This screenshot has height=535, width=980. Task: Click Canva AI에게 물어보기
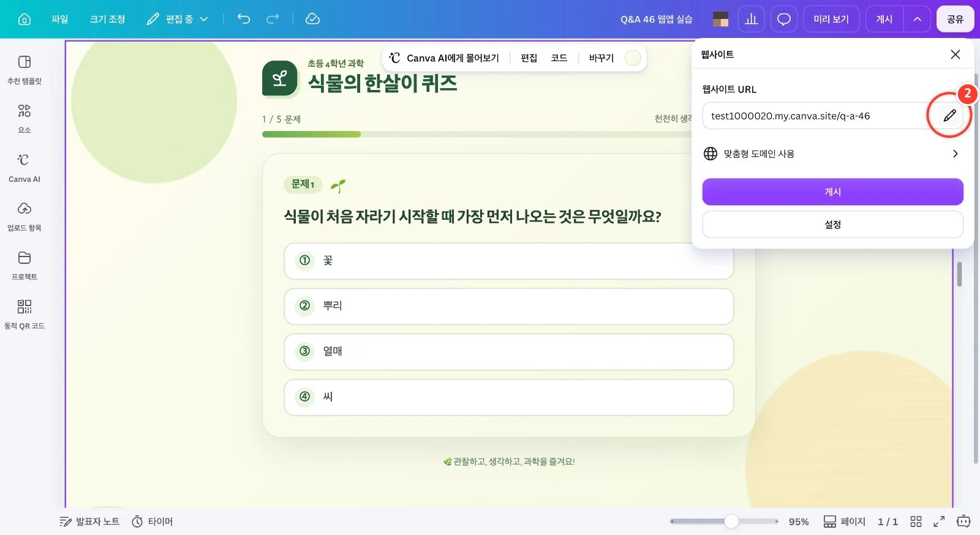[445, 58]
